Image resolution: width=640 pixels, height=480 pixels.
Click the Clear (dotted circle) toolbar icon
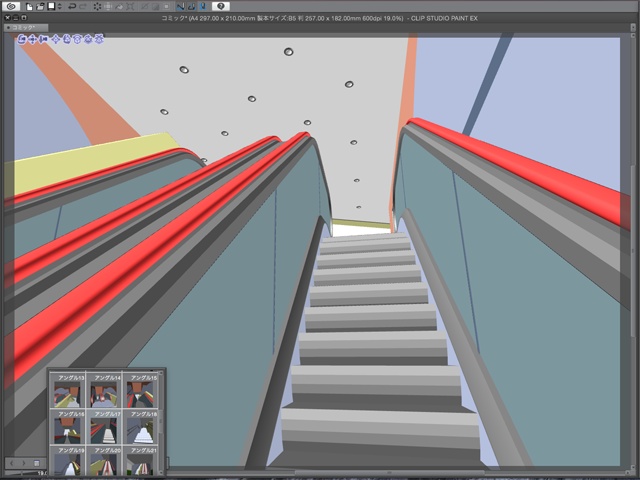click(x=97, y=7)
